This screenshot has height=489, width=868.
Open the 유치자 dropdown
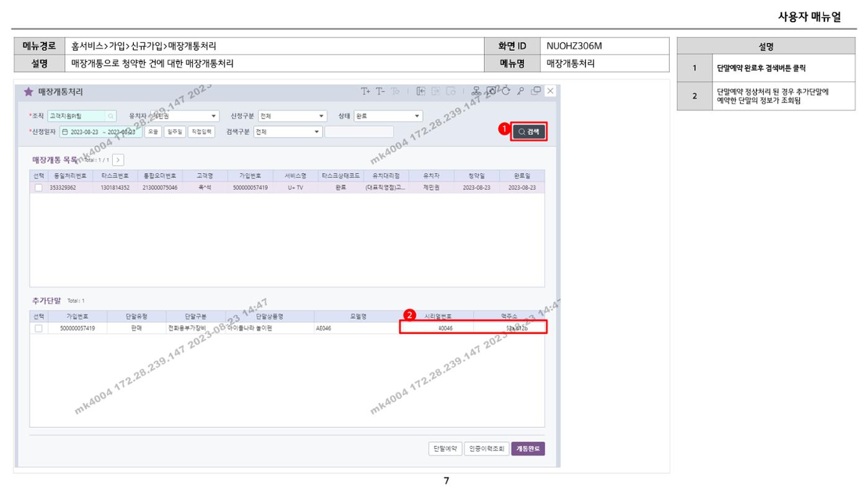[x=185, y=116]
